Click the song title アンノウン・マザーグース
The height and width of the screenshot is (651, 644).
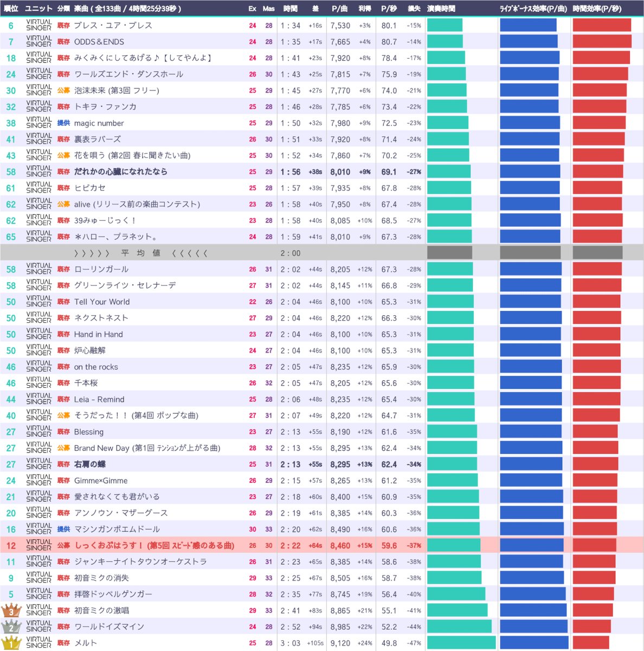click(121, 513)
